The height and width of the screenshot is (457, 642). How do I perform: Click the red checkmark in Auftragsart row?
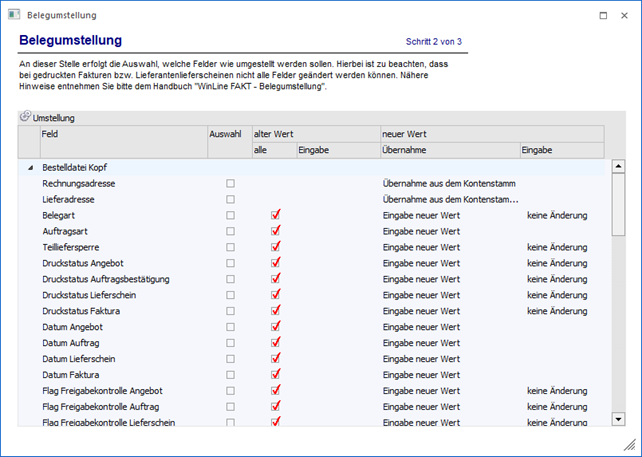coord(276,231)
